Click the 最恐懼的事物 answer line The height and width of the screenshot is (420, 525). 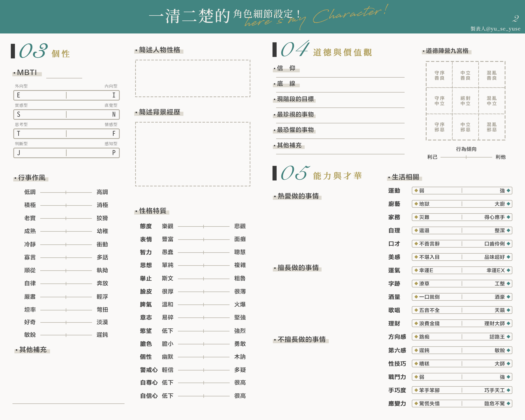(x=340, y=139)
